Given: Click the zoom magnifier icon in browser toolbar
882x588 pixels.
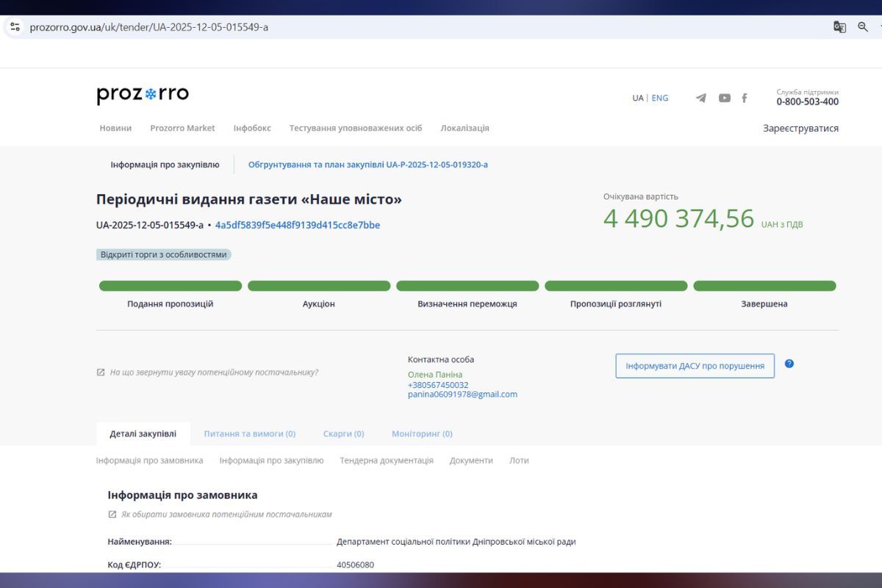Looking at the screenshot, I should 861,26.
